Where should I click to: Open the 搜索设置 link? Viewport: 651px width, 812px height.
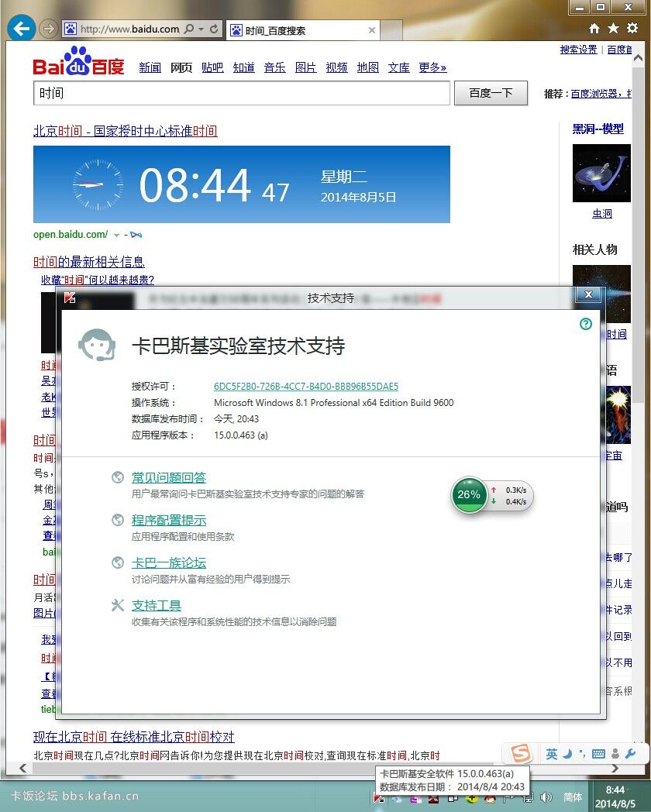tap(578, 50)
